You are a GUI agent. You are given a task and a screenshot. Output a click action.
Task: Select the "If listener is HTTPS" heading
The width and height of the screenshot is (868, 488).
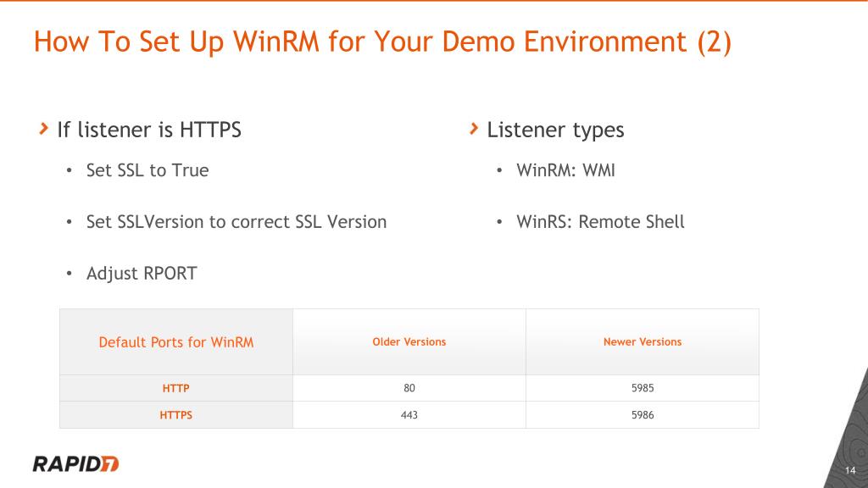[x=149, y=130]
